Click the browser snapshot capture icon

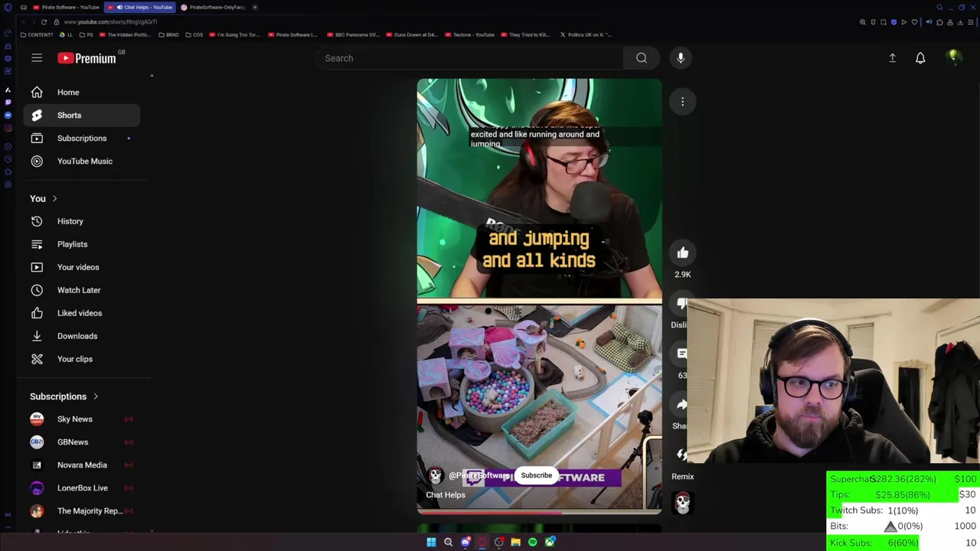(884, 22)
